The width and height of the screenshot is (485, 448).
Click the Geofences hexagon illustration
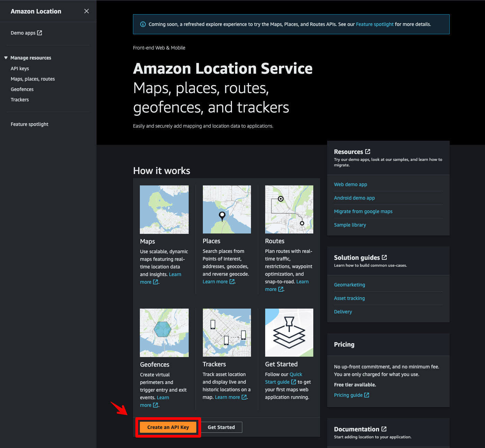[x=164, y=333]
